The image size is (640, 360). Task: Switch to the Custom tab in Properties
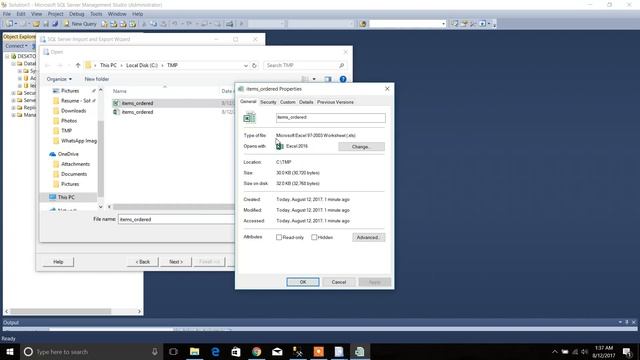tap(287, 102)
